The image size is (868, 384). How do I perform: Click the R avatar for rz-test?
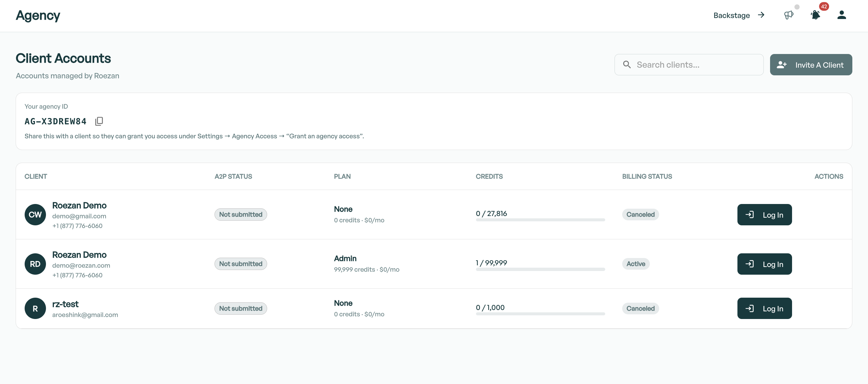35,308
